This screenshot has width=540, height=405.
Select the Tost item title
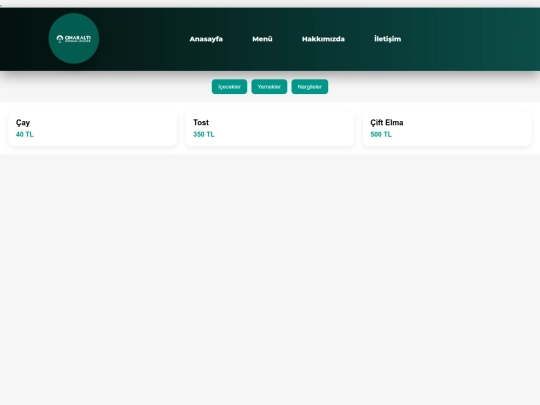[201, 122]
